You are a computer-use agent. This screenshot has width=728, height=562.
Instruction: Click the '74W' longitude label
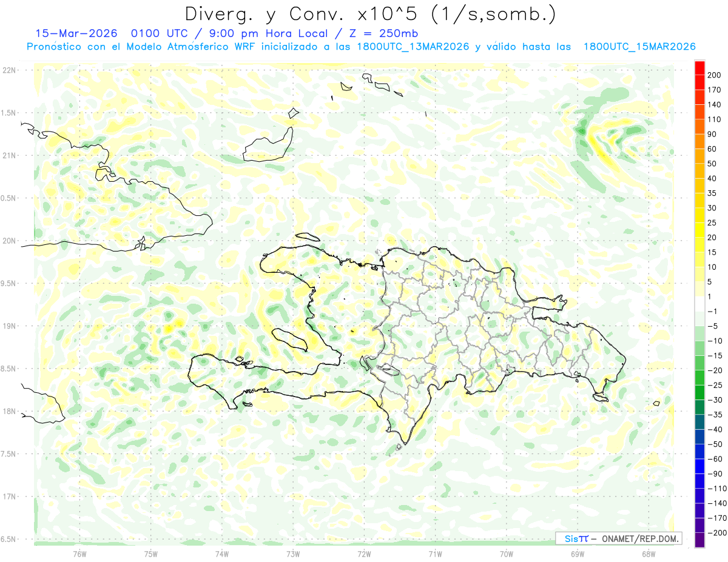[221, 554]
